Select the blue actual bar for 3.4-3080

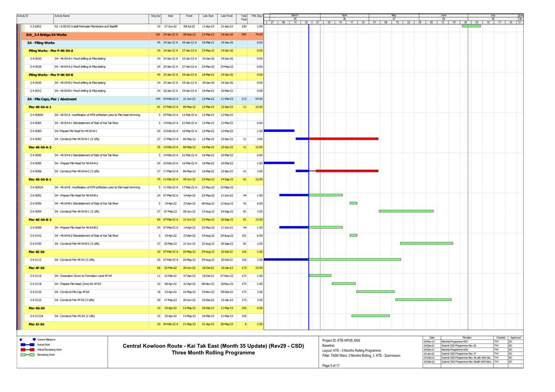[279, 131]
